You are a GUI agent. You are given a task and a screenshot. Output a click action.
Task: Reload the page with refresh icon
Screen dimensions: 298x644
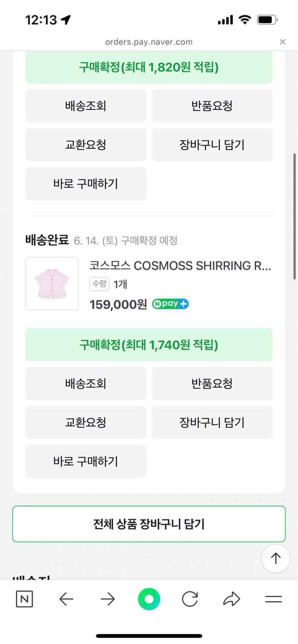pyautogui.click(x=190, y=599)
